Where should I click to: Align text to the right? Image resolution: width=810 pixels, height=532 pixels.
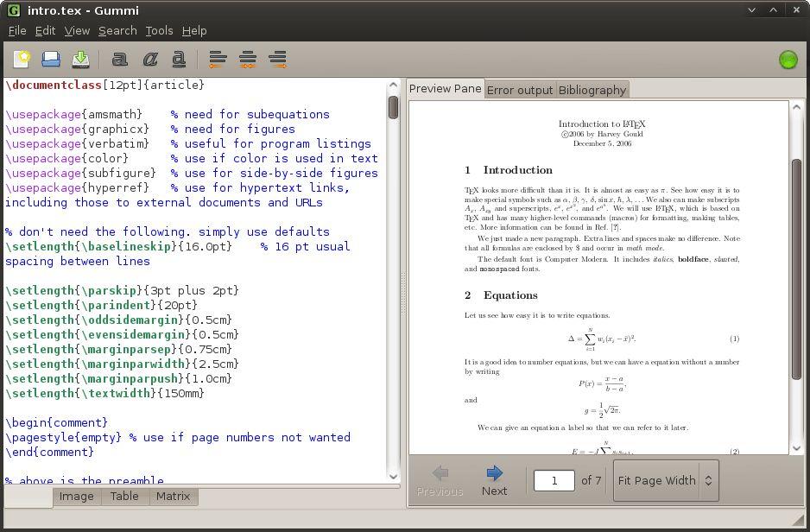coord(276,59)
